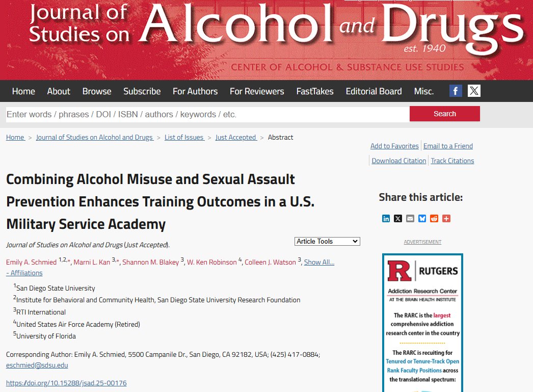The width and height of the screenshot is (533, 392).
Task: Open the journal's Facebook page
Action: point(456,91)
